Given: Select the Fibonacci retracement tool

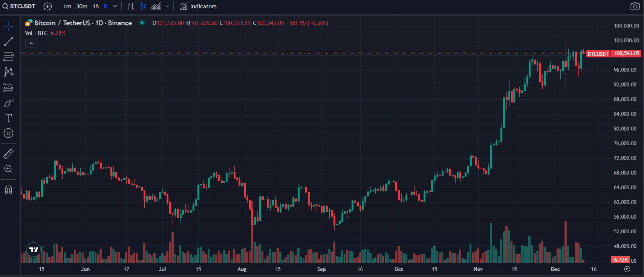Looking at the screenshot, I should click(9, 57).
